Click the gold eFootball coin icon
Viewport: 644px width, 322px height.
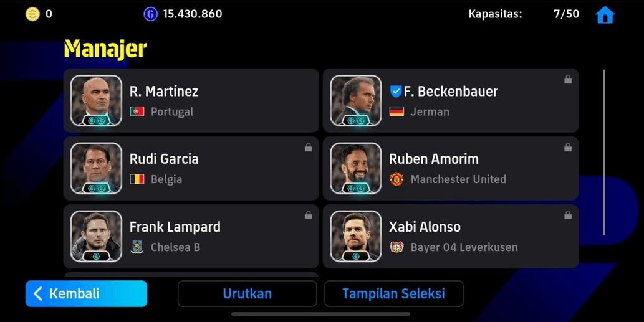pos(32,14)
